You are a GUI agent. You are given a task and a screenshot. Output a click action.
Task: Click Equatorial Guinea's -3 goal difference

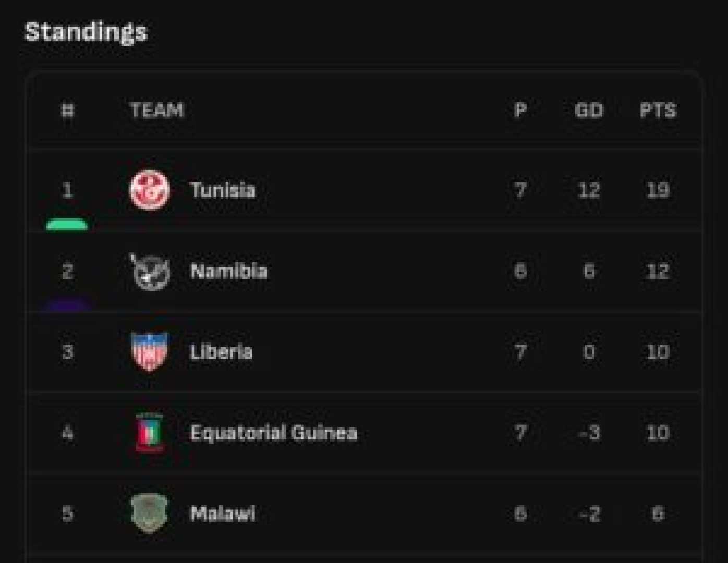click(x=589, y=433)
